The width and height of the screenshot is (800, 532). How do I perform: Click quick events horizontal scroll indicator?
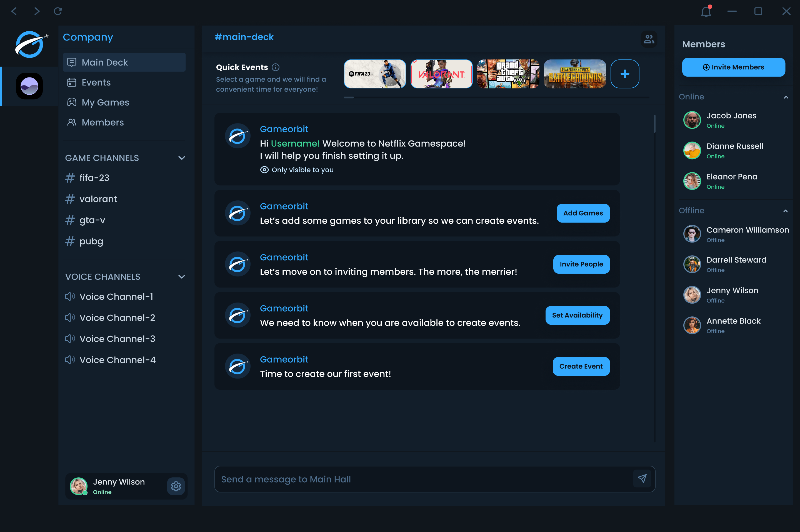click(349, 97)
